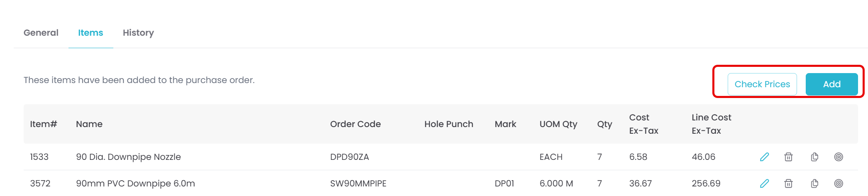Click the Name column header
Image resolution: width=868 pixels, height=196 pixels.
[89, 124]
